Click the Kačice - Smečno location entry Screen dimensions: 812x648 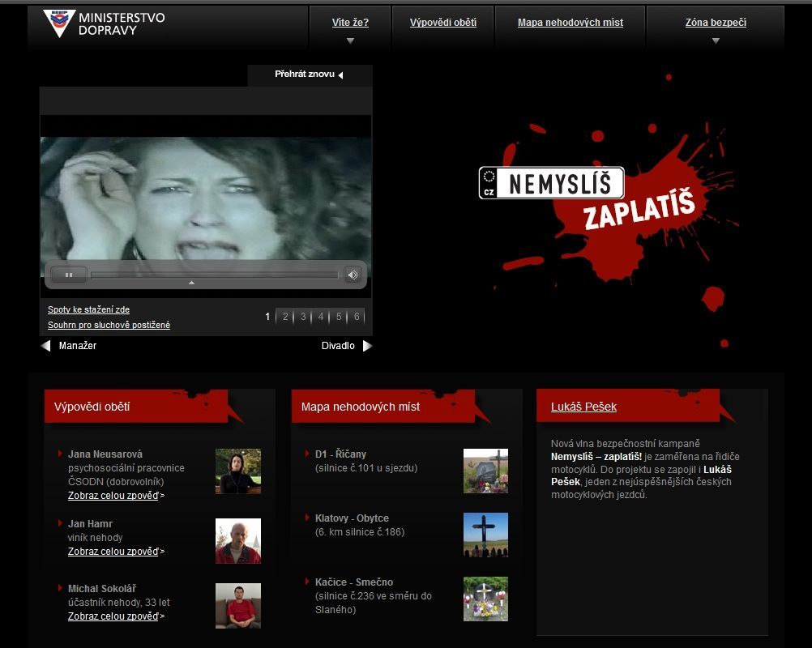[354, 582]
